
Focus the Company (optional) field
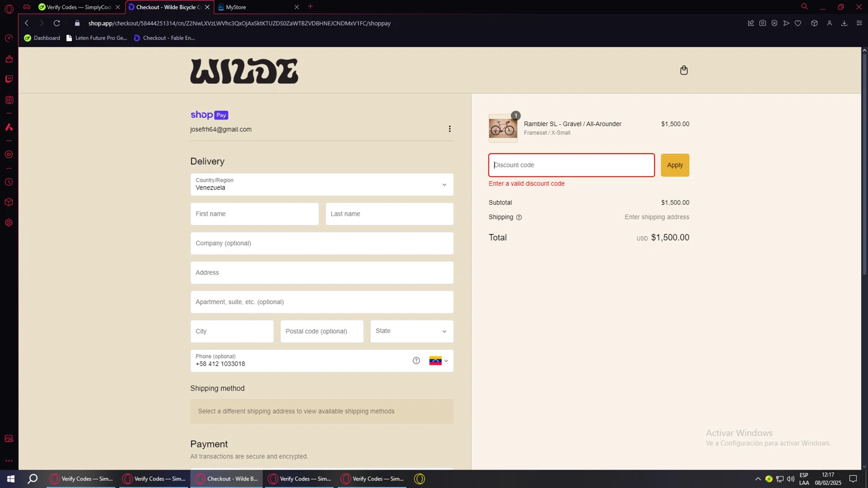[x=322, y=243]
